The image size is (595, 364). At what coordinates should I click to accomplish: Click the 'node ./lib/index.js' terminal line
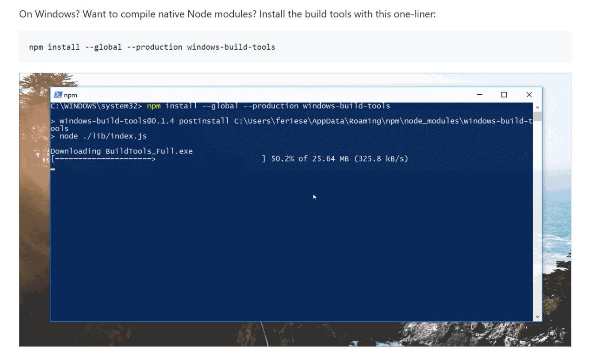(99, 136)
